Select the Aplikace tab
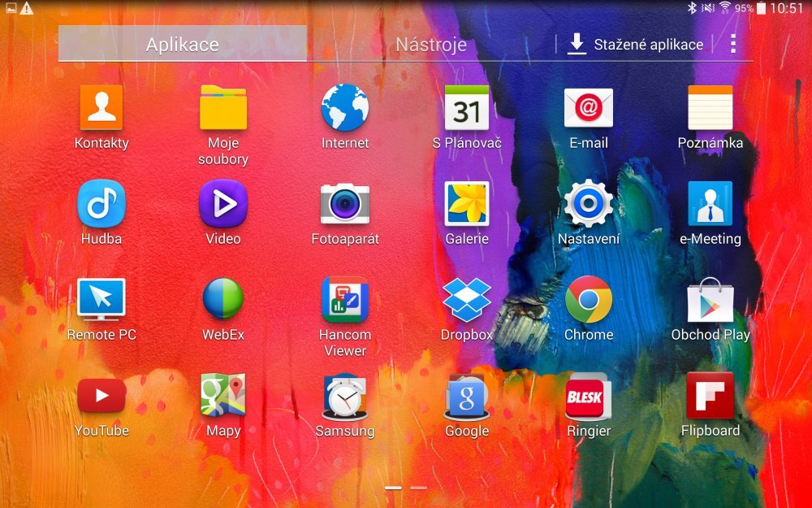This screenshot has height=508, width=812. click(180, 45)
